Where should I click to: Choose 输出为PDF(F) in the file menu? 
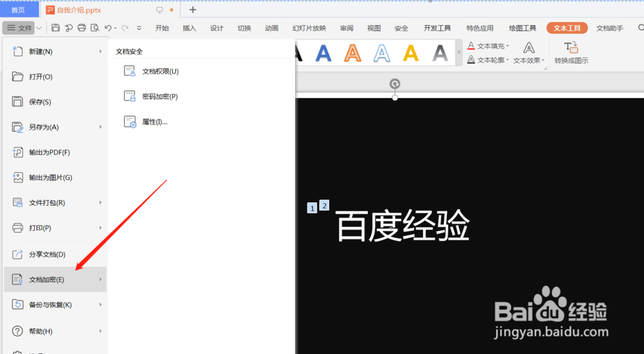pyautogui.click(x=55, y=152)
